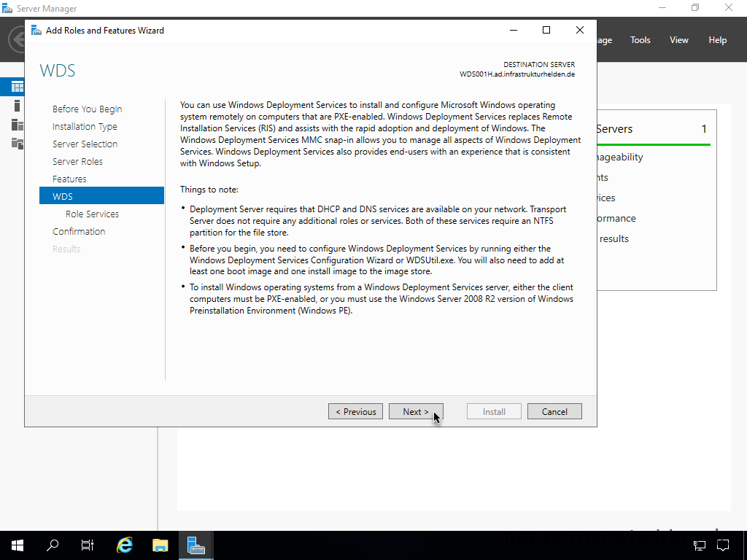
Task: Click the Dashboard icon in Server Manager sidebar
Action: point(18,87)
